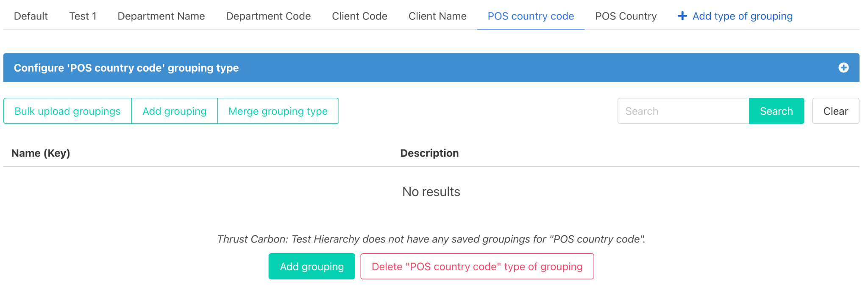Click the Bulk upload groupings button
Screen dimensions: 868x290
(x=67, y=111)
